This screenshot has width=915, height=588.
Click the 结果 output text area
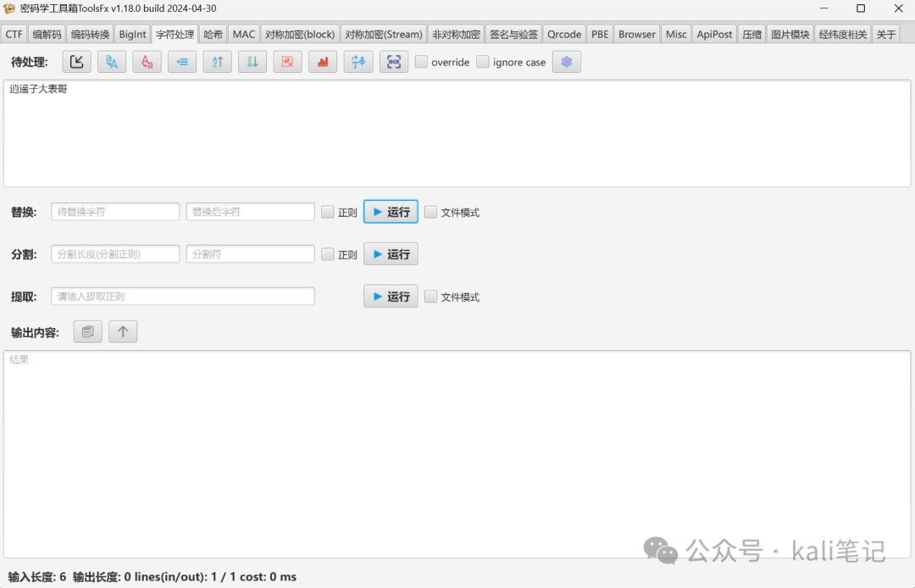tap(457, 454)
